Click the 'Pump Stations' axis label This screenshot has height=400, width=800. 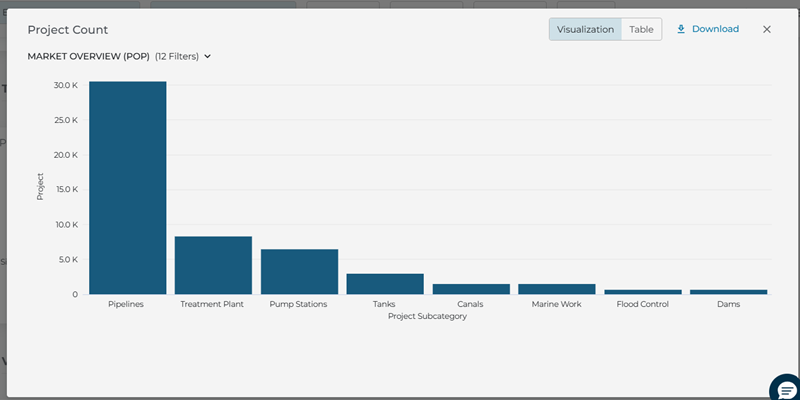298,304
